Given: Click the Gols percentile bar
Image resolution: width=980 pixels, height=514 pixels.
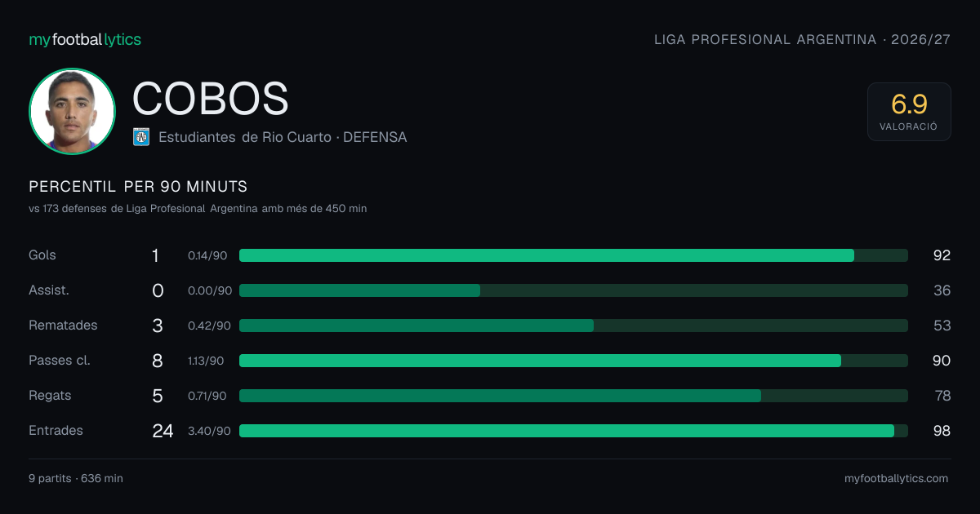Looking at the screenshot, I should (x=573, y=255).
